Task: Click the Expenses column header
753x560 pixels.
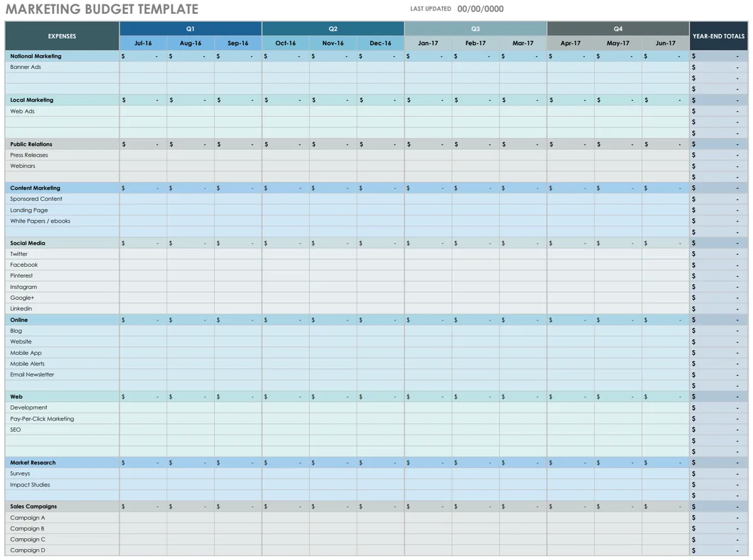Action: coord(62,36)
